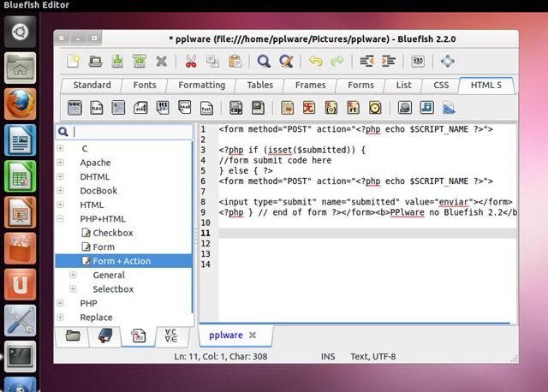This screenshot has width=548, height=392.
Task: Insert HTML5 audio tag via the music note icon
Action: point(426,108)
